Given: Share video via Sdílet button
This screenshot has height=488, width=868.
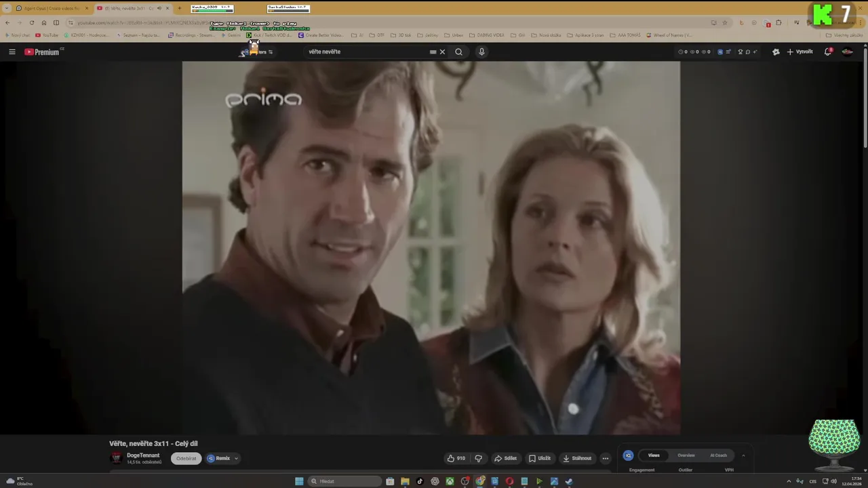Looking at the screenshot, I should [x=505, y=458].
